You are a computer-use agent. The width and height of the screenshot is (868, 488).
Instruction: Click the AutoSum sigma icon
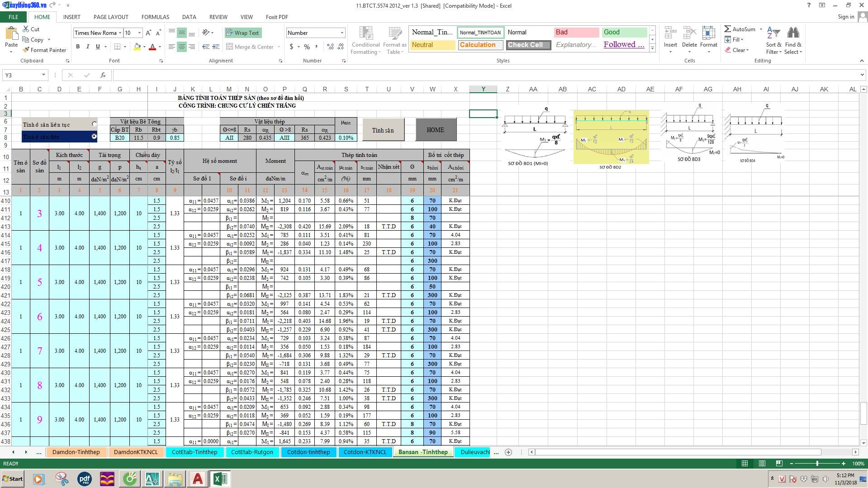727,29
